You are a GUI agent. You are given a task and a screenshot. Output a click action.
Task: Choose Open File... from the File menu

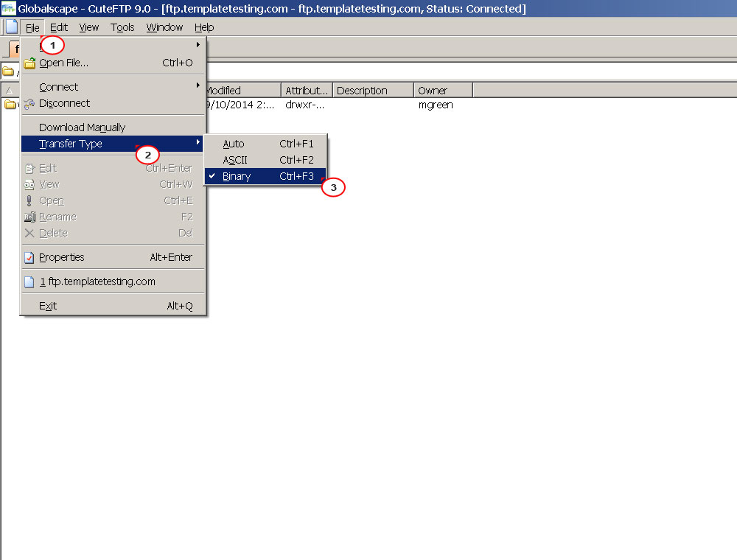tap(113, 63)
